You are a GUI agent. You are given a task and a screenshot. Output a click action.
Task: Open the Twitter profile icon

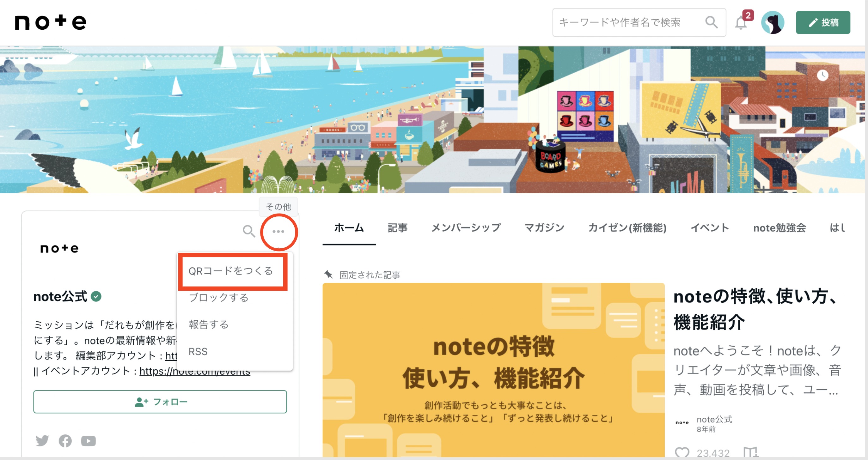point(42,441)
